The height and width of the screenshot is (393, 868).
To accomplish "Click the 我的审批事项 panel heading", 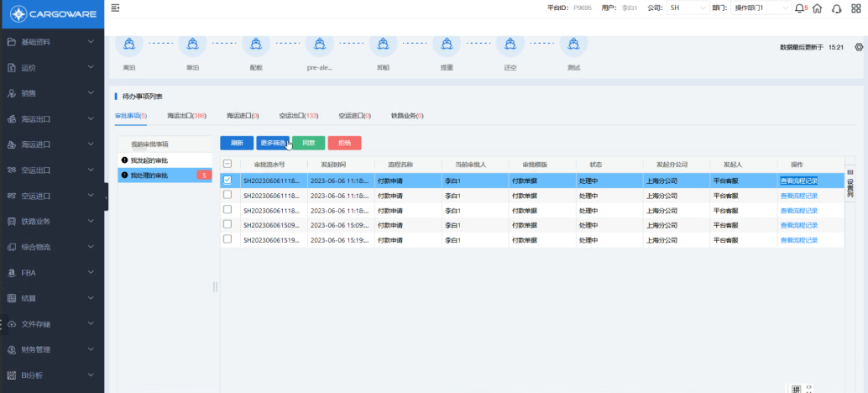I will point(149,144).
